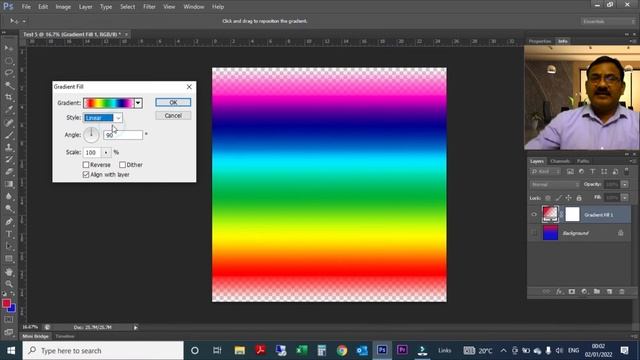Screen dimensions: 640x360
Task: Open the File menu
Action: 26,7
